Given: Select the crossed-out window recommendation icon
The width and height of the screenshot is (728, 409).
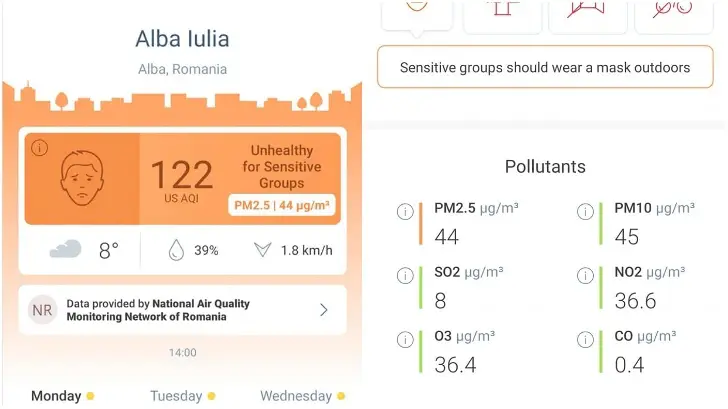Looking at the screenshot, I should click(x=588, y=15).
